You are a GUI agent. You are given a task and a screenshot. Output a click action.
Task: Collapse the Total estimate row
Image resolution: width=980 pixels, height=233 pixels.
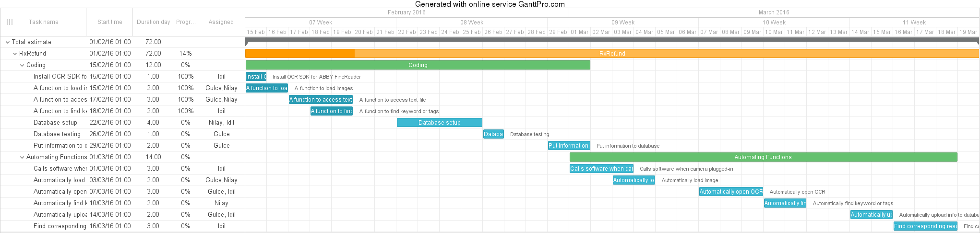click(8, 42)
